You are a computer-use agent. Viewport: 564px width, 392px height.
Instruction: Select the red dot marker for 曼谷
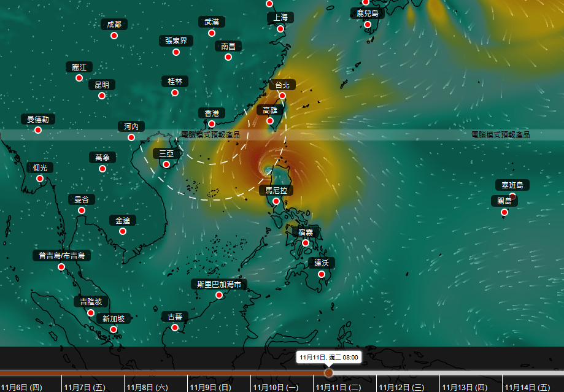[82, 210]
